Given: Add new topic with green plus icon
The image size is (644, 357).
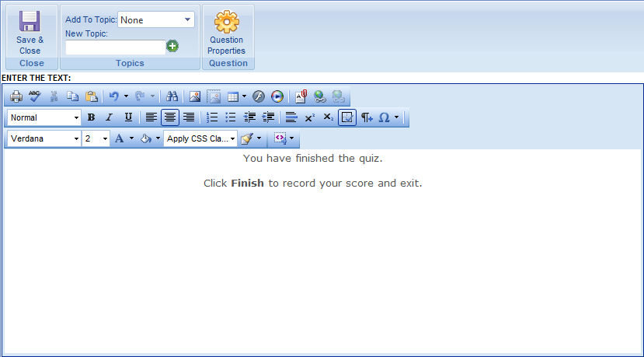Looking at the screenshot, I should point(172,46).
